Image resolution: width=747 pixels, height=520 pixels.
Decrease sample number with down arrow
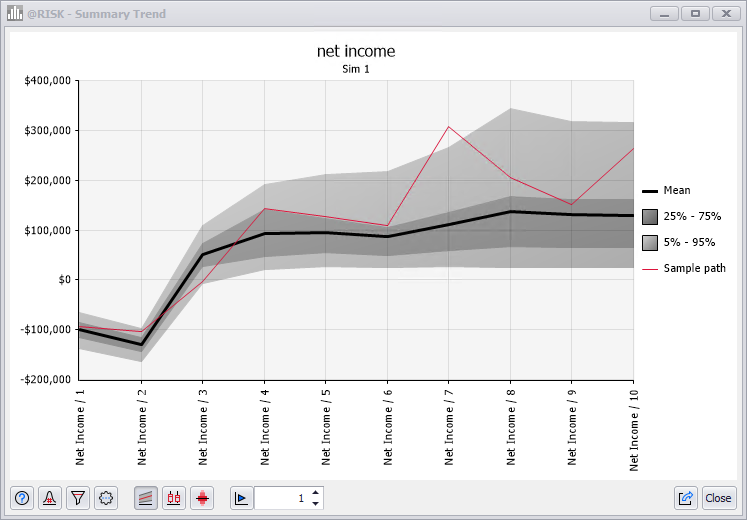(316, 504)
